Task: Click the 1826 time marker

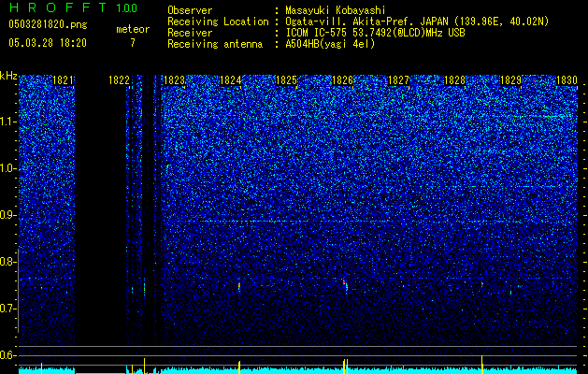Action: pyautogui.click(x=343, y=80)
